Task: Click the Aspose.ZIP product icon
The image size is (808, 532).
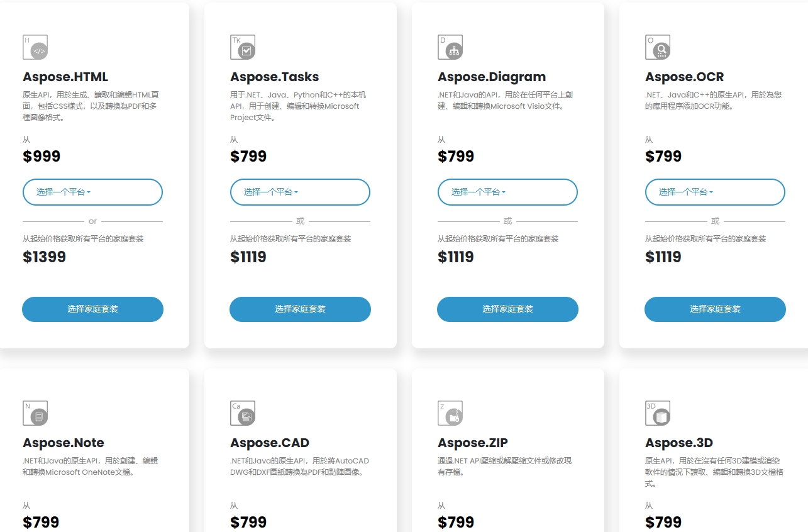Action: click(x=450, y=413)
